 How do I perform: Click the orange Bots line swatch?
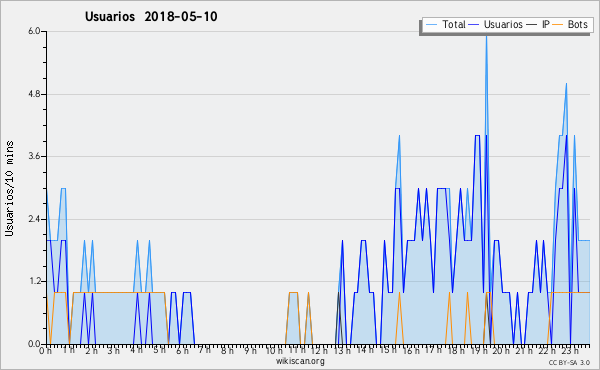click(x=558, y=25)
